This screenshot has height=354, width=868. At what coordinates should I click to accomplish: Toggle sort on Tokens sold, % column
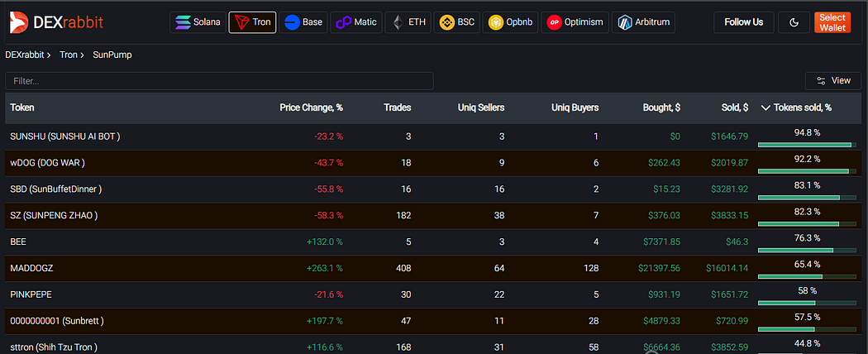coord(797,108)
